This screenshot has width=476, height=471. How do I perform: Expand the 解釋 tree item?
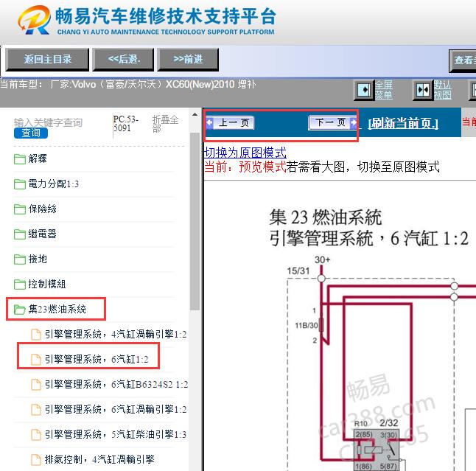click(x=38, y=158)
